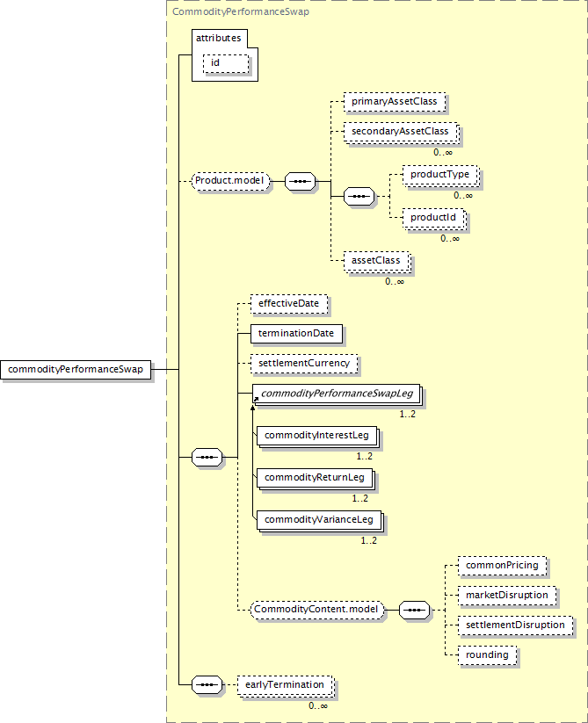Viewport: 588px width, 723px height.
Task: Select the earlyTermination element
Action: pos(286,685)
